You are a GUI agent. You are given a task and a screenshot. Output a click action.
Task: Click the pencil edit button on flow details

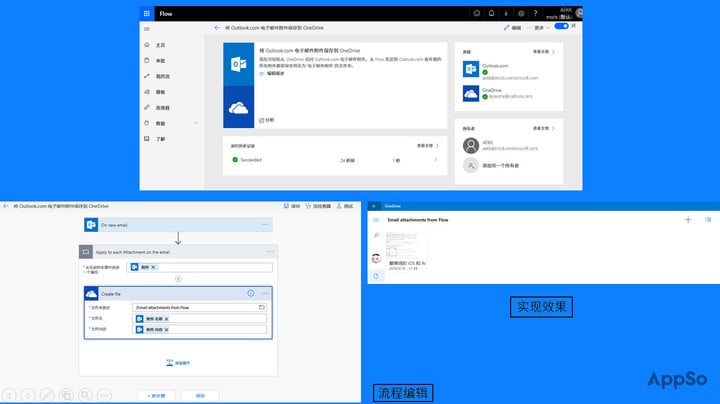point(512,28)
